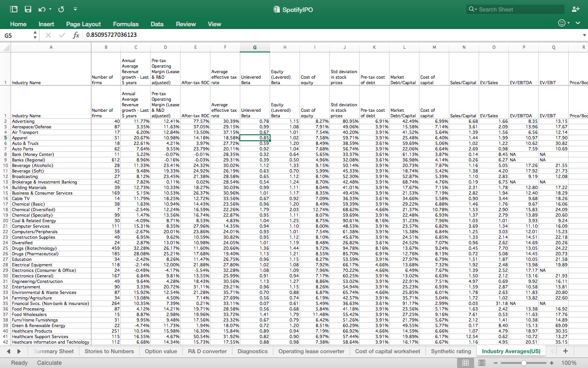Save the workbook
588x368 pixels.
28,9
